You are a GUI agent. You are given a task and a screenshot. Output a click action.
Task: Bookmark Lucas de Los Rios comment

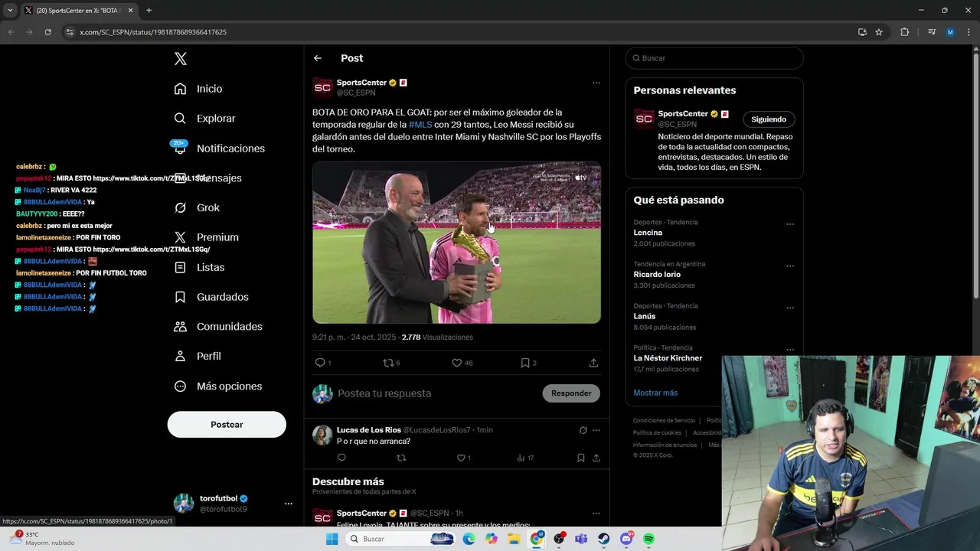(x=581, y=458)
